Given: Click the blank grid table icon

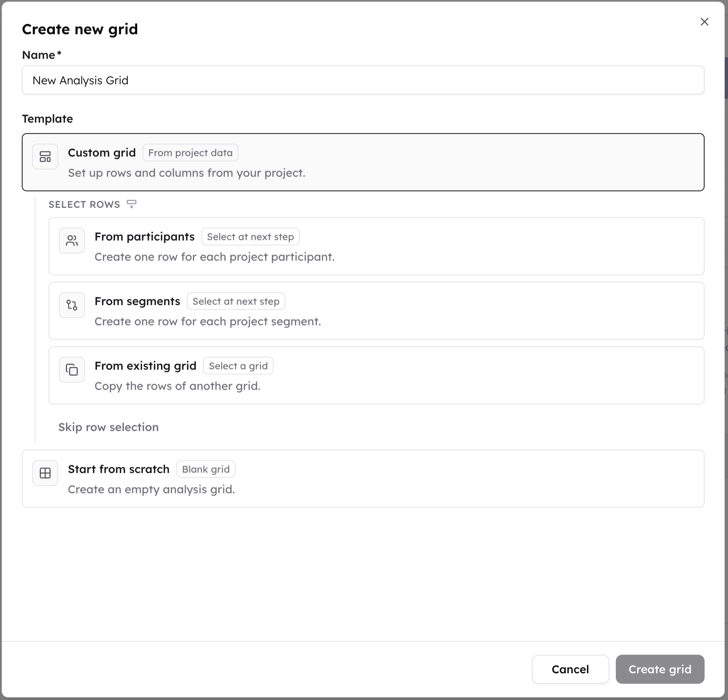Looking at the screenshot, I should (x=45, y=473).
